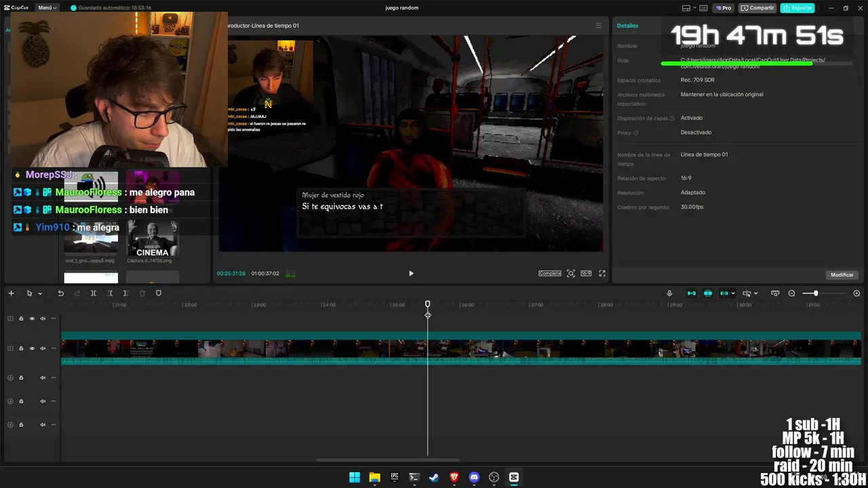This screenshot has height=488, width=868.
Task: Enter fullscreen preview mode
Action: pos(602,274)
